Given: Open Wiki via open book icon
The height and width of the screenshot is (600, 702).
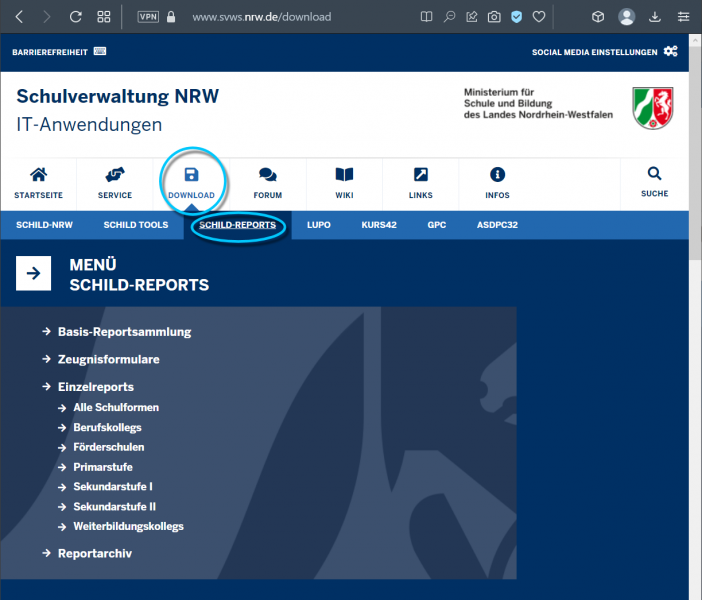Looking at the screenshot, I should coord(344,175).
